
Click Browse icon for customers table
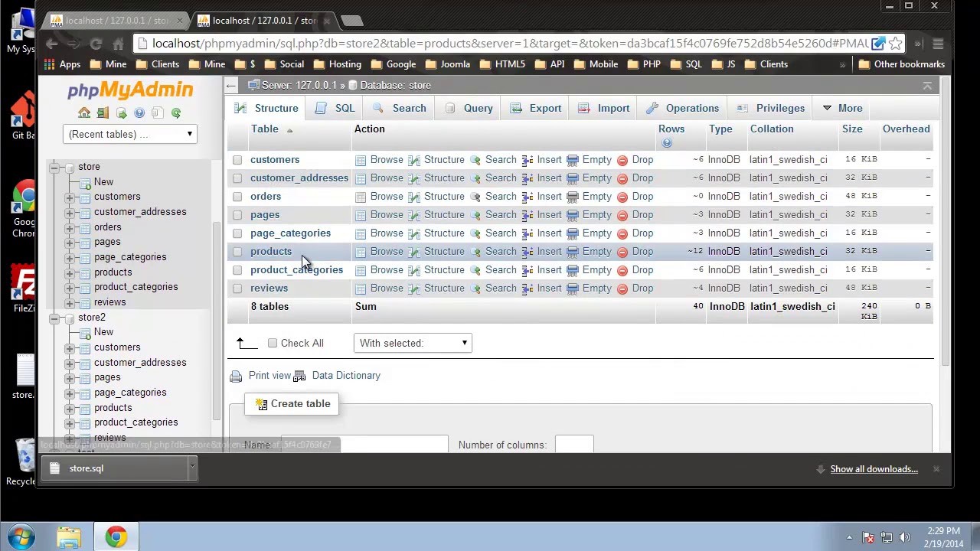(361, 160)
